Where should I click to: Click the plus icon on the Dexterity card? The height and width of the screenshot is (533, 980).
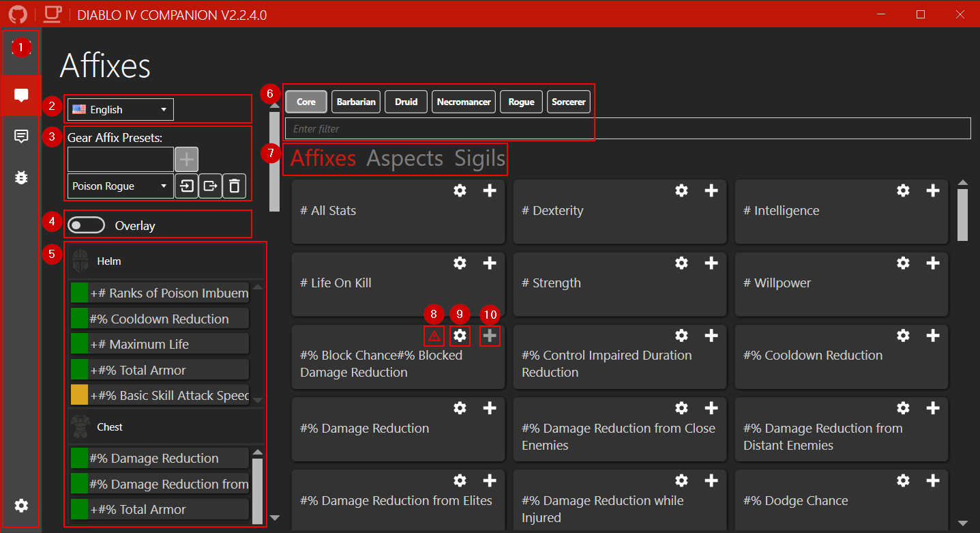coord(711,191)
